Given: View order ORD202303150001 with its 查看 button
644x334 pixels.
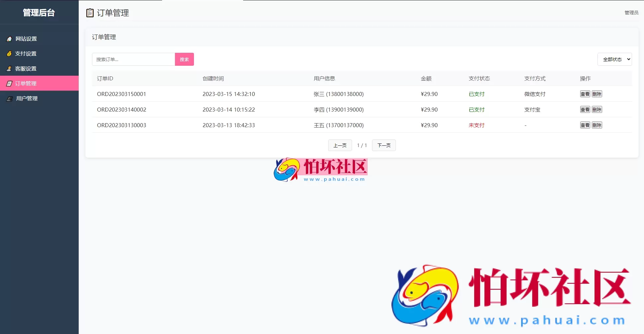Looking at the screenshot, I should click(x=585, y=94).
